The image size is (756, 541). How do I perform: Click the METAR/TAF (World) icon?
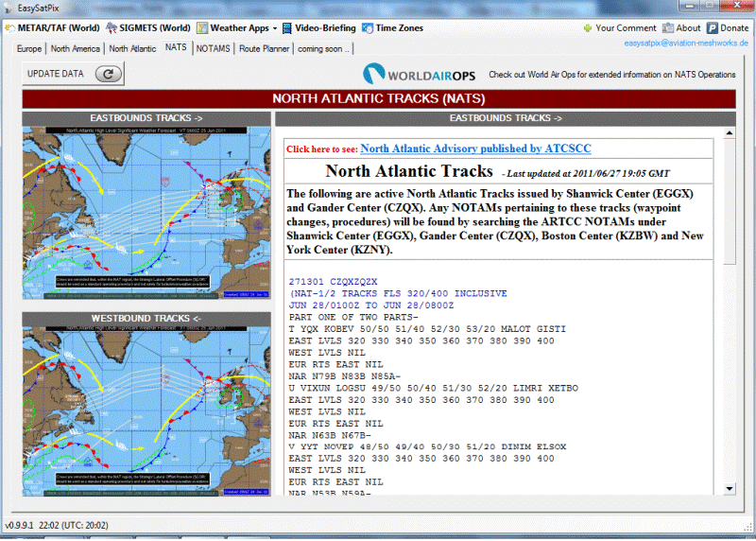[x=9, y=28]
